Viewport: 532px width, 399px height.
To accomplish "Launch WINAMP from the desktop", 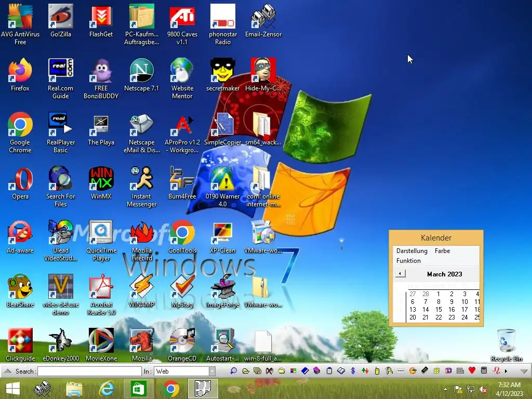I will pos(141,291).
